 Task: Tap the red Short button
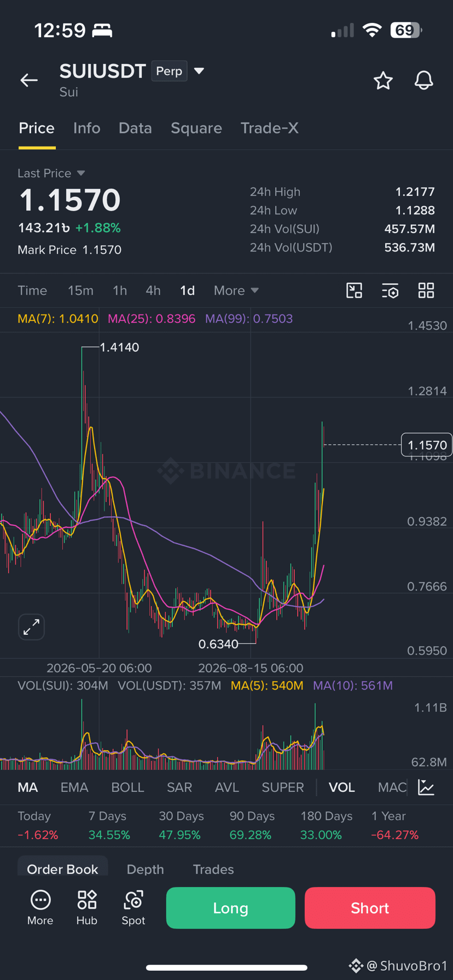point(370,908)
